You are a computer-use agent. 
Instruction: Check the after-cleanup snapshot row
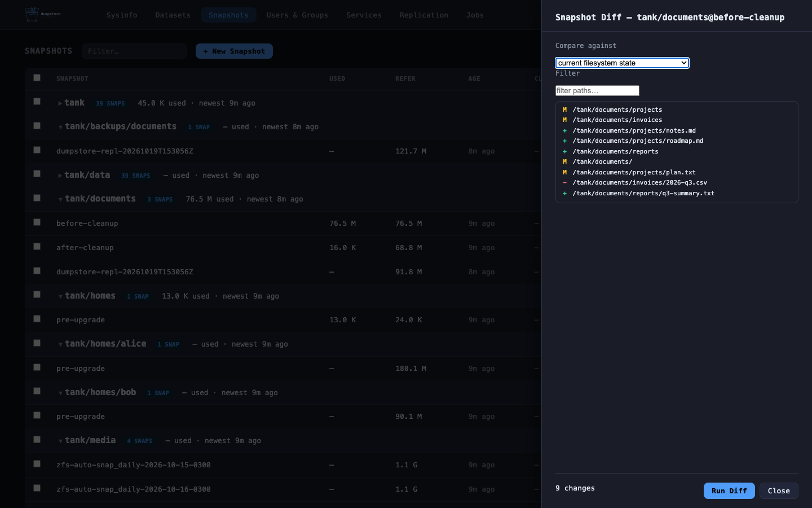37,247
